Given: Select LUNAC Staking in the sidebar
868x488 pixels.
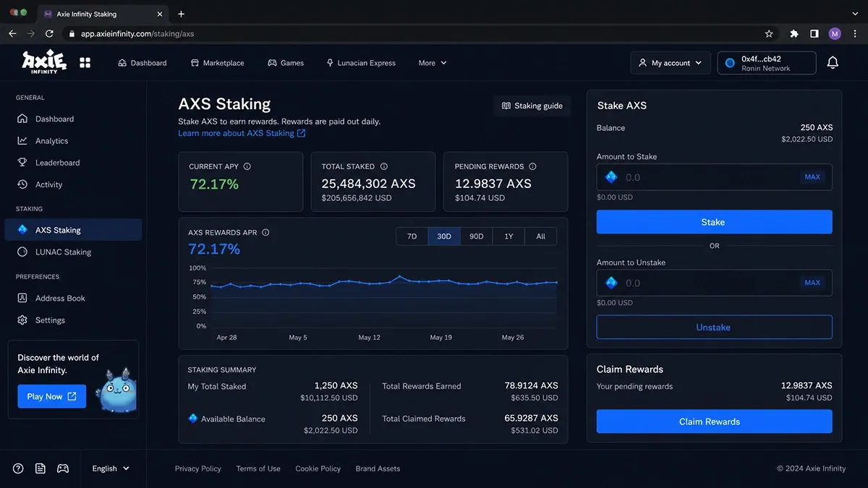Looking at the screenshot, I should [73, 252].
